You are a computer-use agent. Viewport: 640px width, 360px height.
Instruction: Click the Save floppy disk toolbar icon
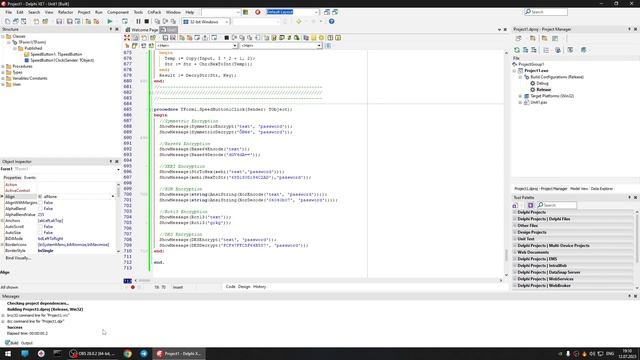(x=59, y=21)
